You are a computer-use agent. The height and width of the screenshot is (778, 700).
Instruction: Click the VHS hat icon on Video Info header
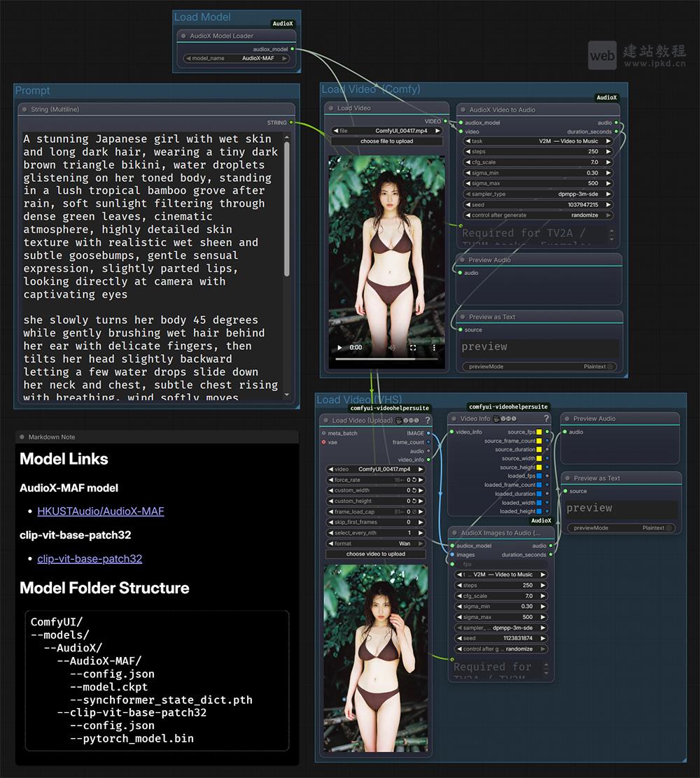click(496, 419)
